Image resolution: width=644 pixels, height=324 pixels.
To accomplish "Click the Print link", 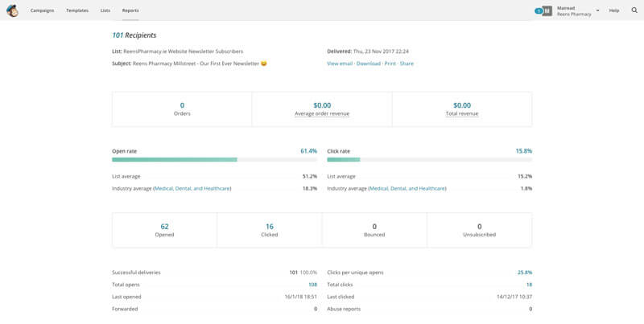I will point(390,64).
